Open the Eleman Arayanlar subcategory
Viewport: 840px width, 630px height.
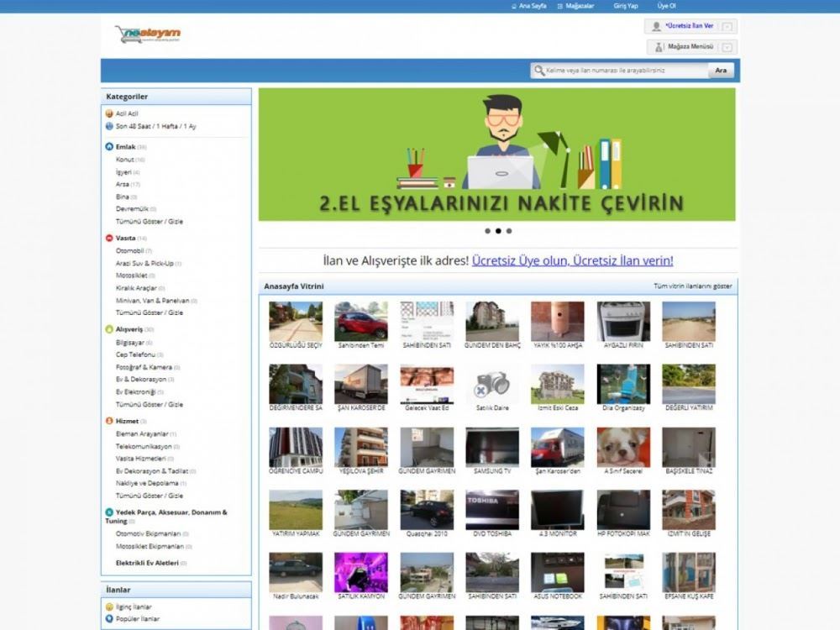tap(142, 434)
